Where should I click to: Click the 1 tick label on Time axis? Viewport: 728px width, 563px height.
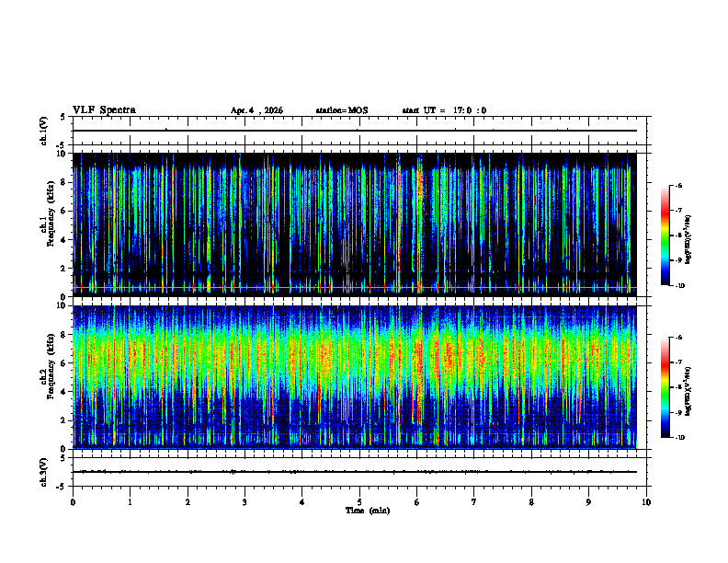point(130,502)
